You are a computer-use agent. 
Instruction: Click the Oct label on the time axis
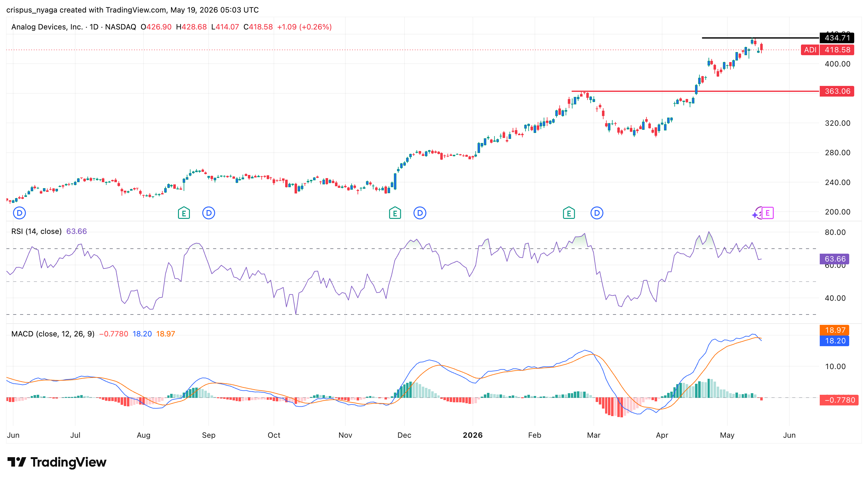point(274,435)
